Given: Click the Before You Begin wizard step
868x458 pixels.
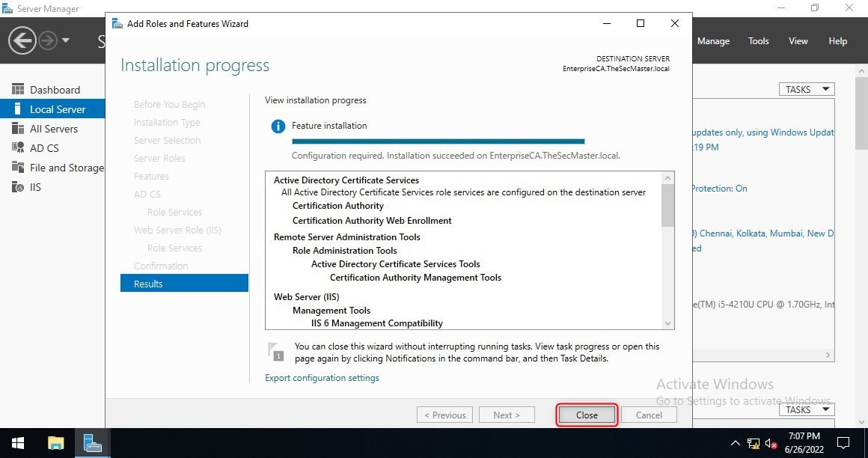Looking at the screenshot, I should 169,104.
